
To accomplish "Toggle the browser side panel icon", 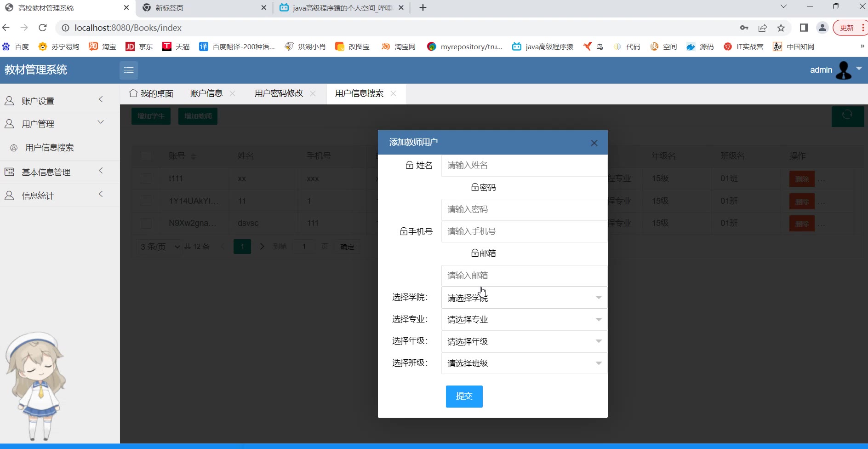I will tap(804, 28).
